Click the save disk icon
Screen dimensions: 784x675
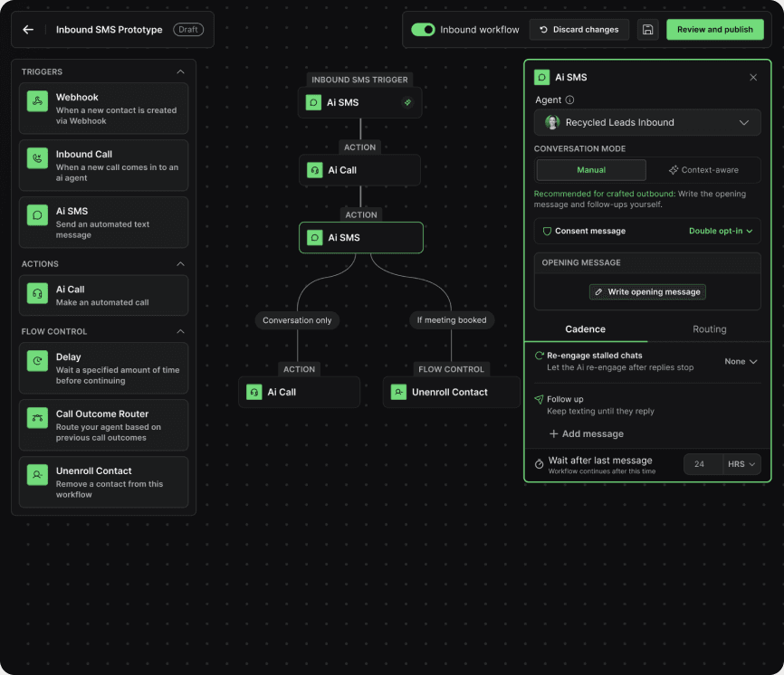647,30
